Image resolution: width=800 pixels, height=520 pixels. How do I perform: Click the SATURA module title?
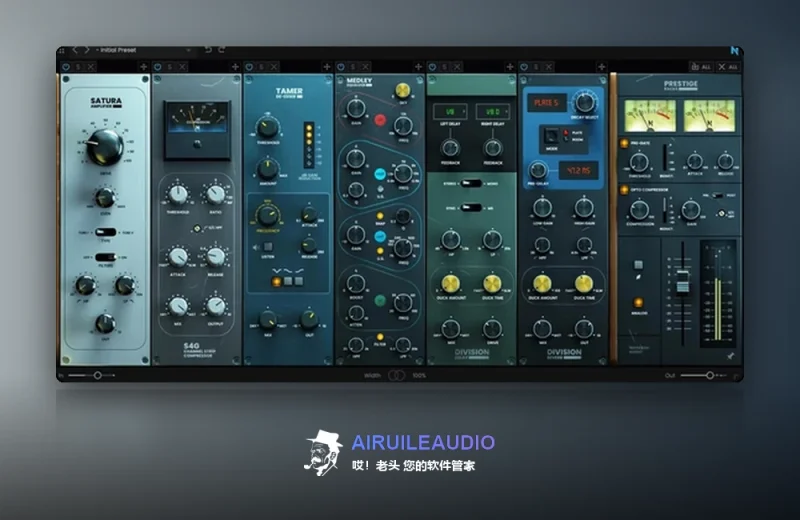coord(106,101)
